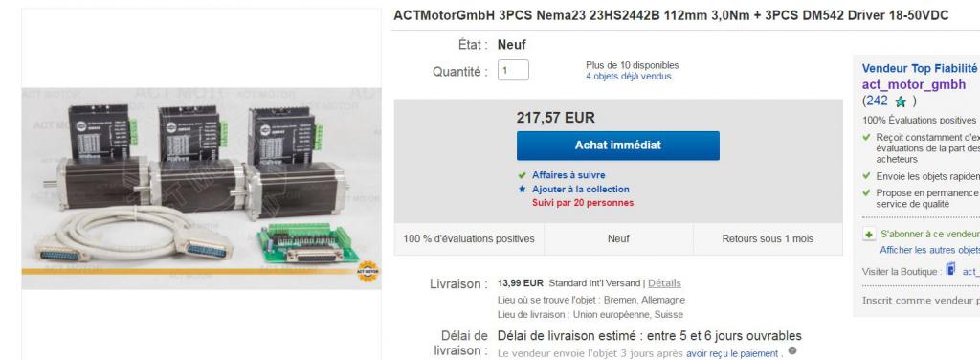980x360 pixels.
Task: Click the Quantité input field
Action: click(x=513, y=71)
